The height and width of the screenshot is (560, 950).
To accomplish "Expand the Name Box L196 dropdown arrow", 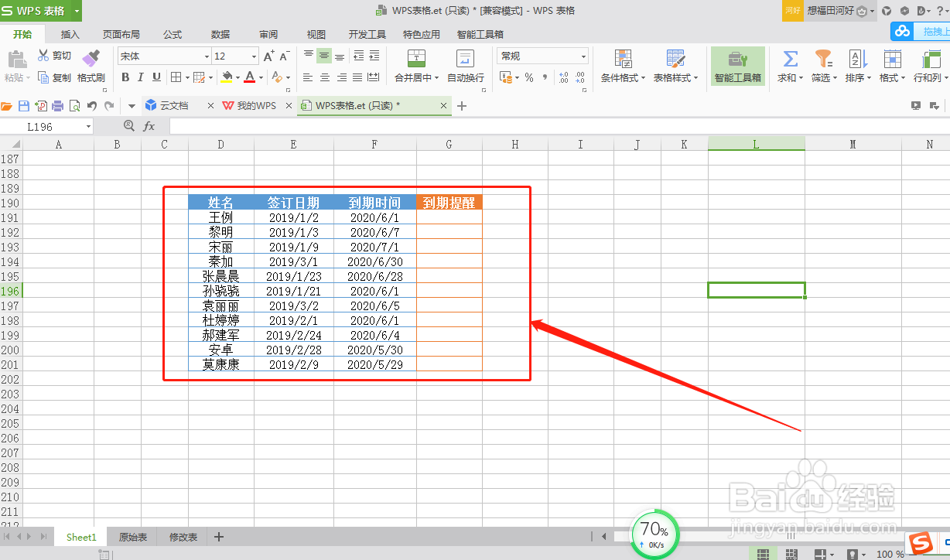I will 88,127.
